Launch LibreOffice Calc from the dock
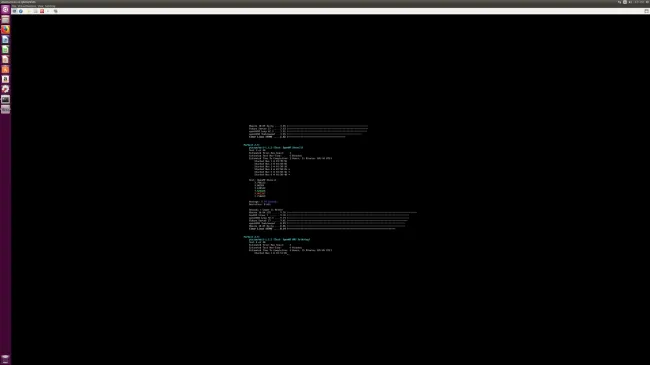The height and width of the screenshot is (365, 650). tap(5, 49)
